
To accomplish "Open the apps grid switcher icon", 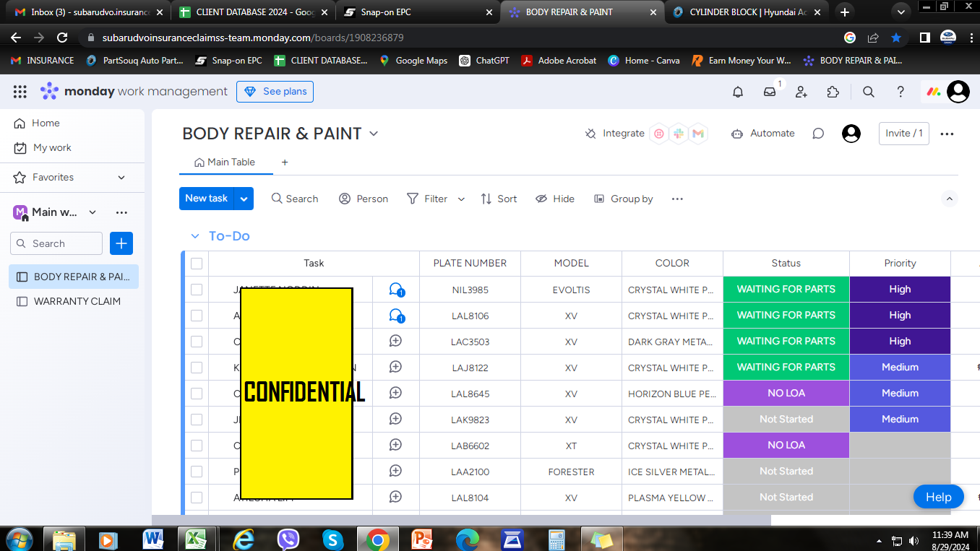I will (x=20, y=92).
